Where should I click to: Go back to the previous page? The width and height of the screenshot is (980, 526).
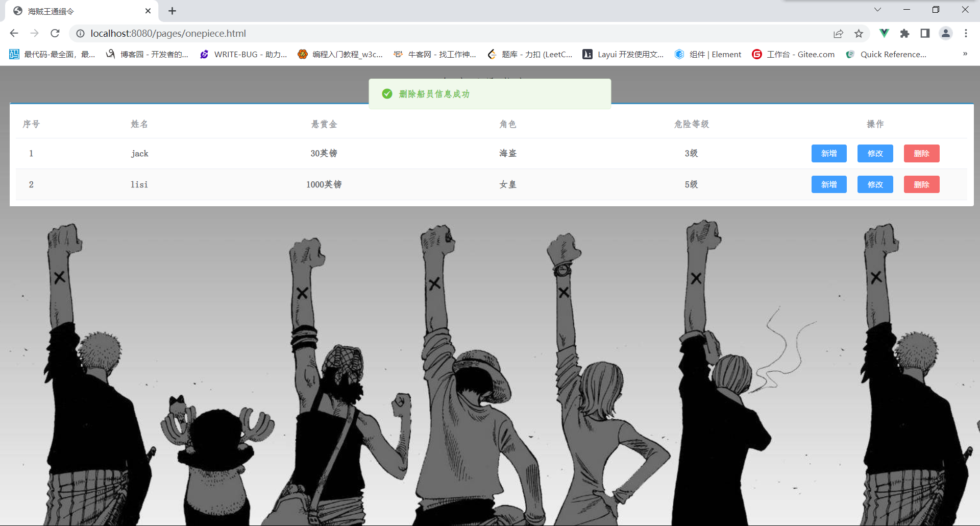point(14,33)
